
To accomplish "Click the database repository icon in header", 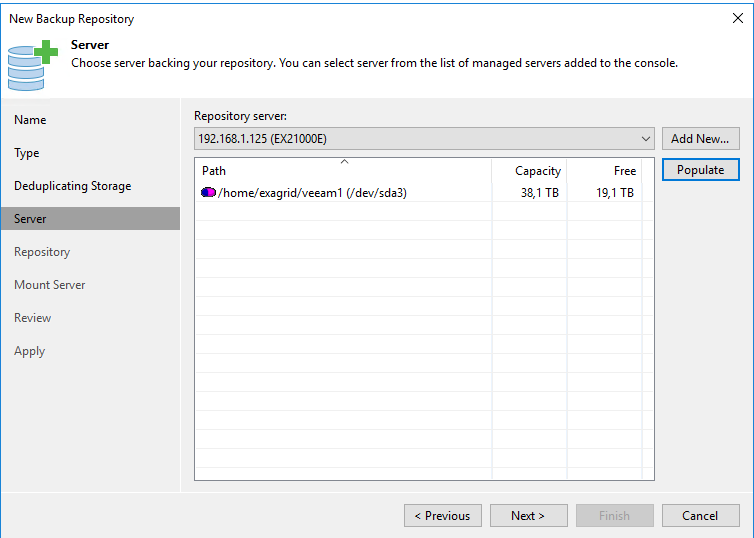I will tap(33, 65).
